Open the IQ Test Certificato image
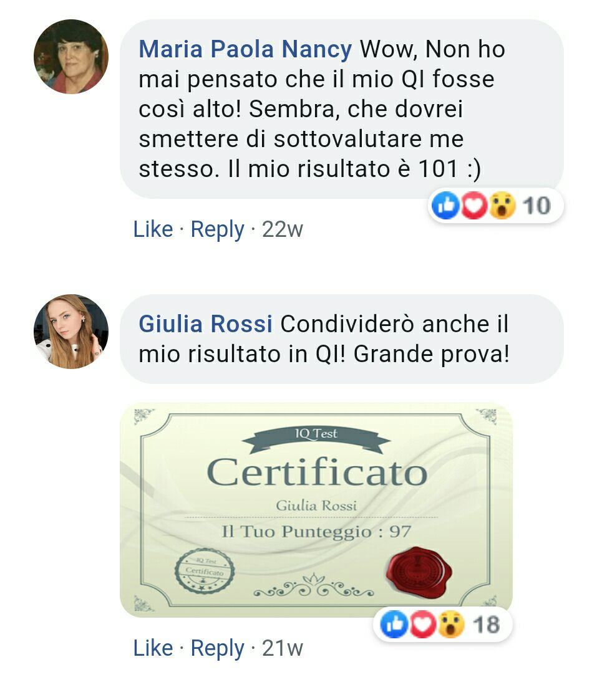 [316, 511]
